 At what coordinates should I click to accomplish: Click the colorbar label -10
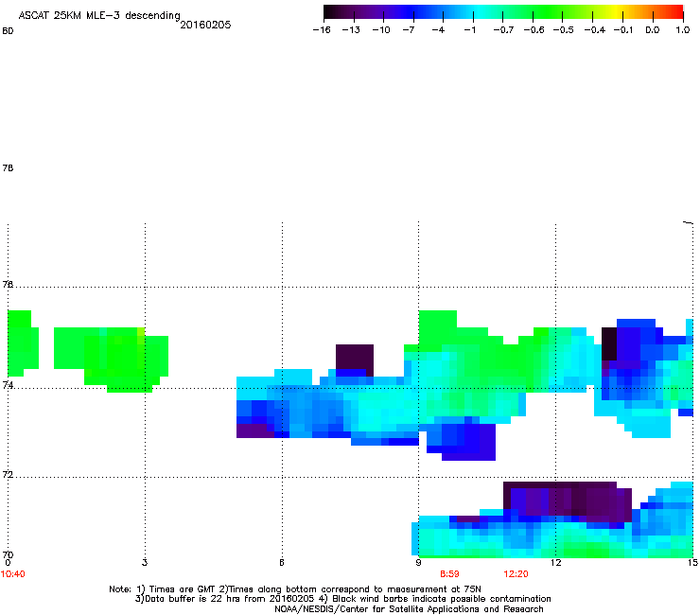coord(381,30)
